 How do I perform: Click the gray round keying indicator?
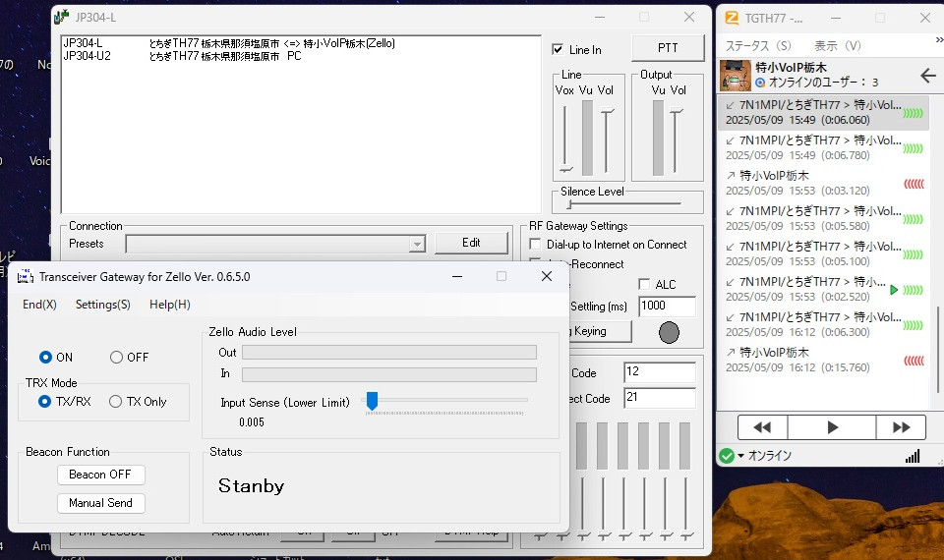pos(669,332)
